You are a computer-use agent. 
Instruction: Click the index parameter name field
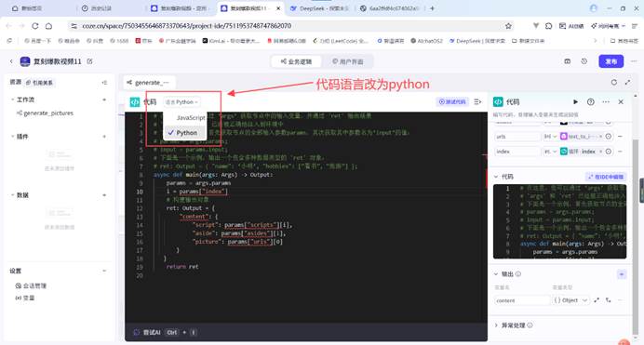pyautogui.click(x=517, y=152)
